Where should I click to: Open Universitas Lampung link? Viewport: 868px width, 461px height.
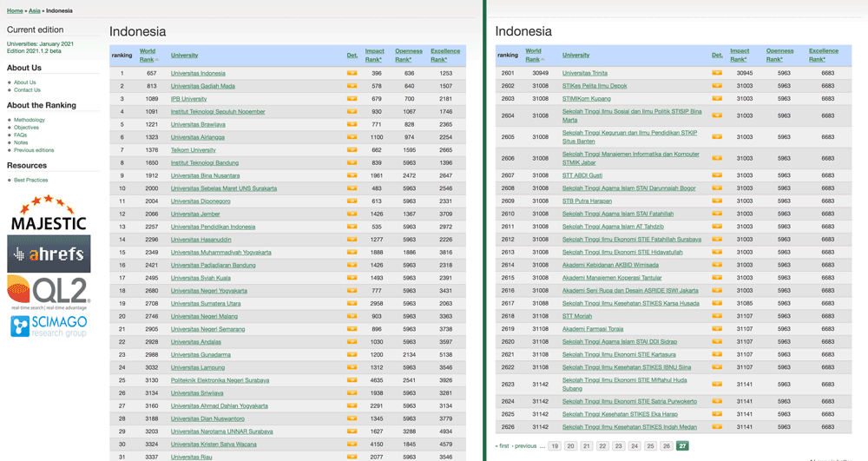(198, 367)
